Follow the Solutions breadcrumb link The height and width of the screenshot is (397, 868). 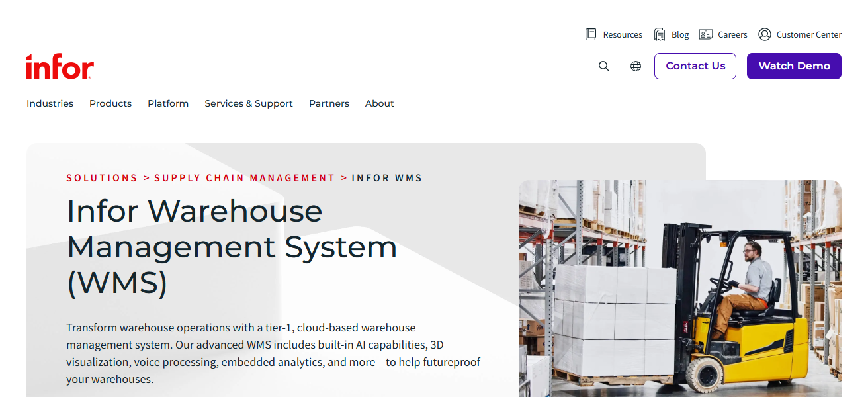click(x=102, y=178)
